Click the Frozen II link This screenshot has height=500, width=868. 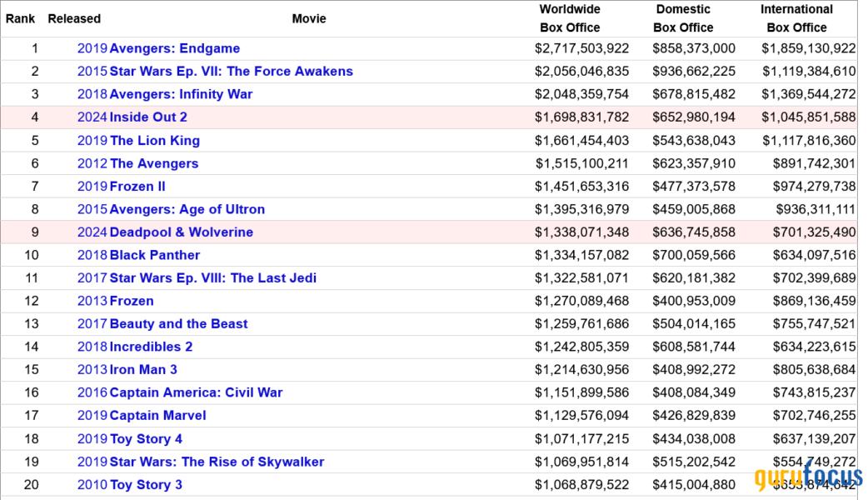click(x=137, y=186)
